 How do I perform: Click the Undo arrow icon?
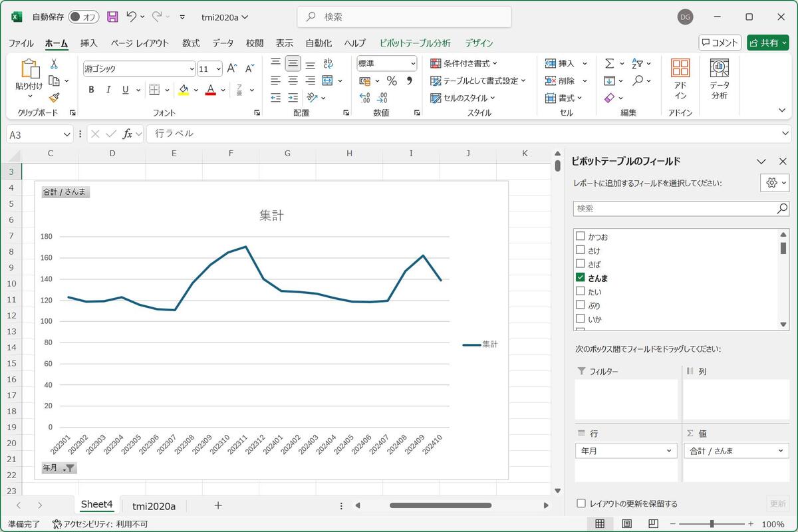tap(132, 17)
